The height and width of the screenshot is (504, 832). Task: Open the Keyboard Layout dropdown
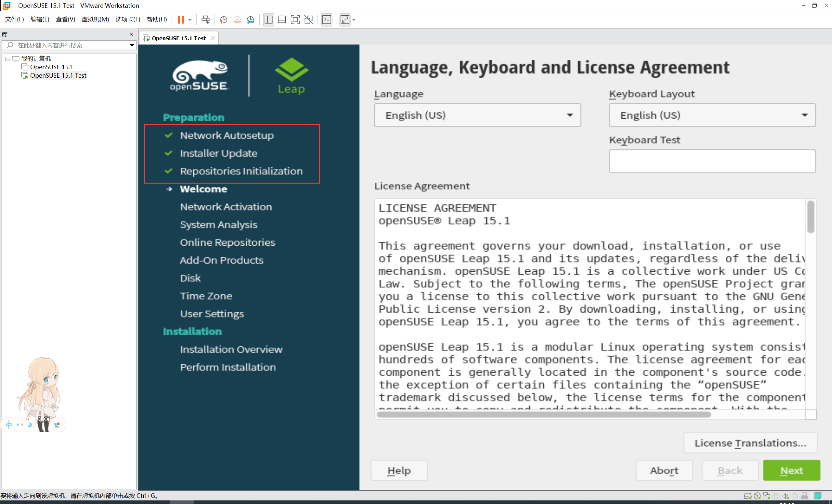pos(712,115)
